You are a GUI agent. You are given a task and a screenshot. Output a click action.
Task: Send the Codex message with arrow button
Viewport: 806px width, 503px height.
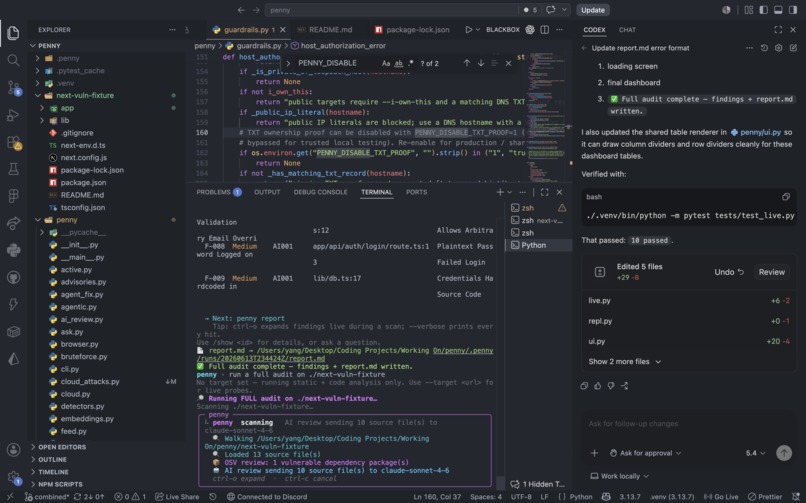[x=783, y=453]
